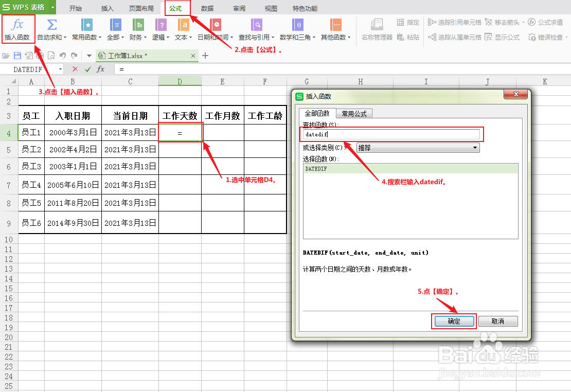This screenshot has height=392, width=571.
Task: Expand the quick access toolbar dropdown arrow
Action: pos(89,56)
